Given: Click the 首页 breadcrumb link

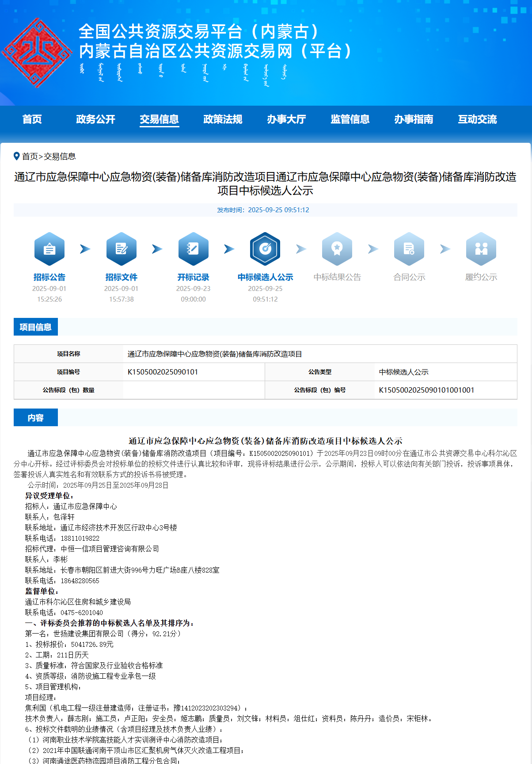Looking at the screenshot, I should pyautogui.click(x=30, y=157).
